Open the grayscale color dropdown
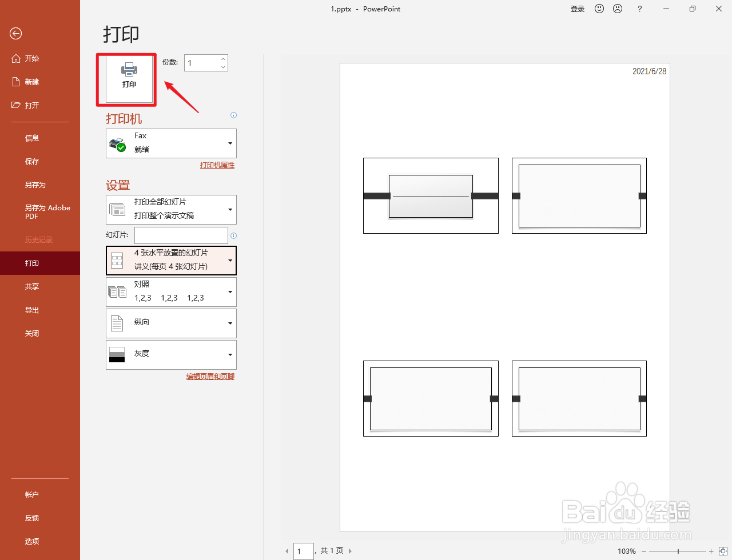Image resolution: width=732 pixels, height=560 pixels. pos(171,354)
